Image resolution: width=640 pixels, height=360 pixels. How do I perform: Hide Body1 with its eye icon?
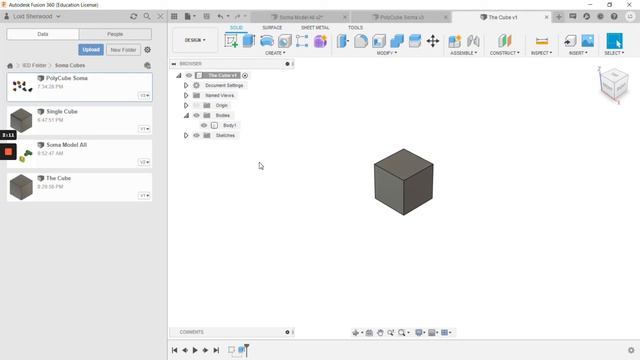click(x=204, y=125)
